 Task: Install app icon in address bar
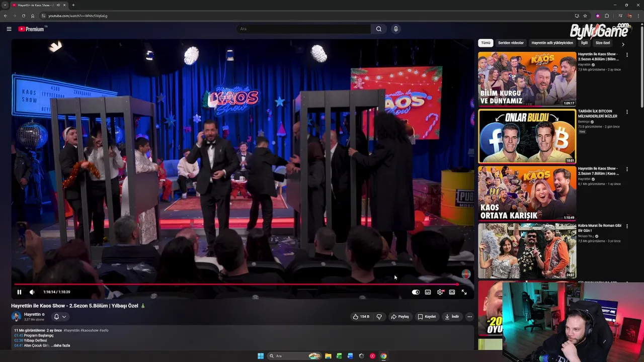577,16
